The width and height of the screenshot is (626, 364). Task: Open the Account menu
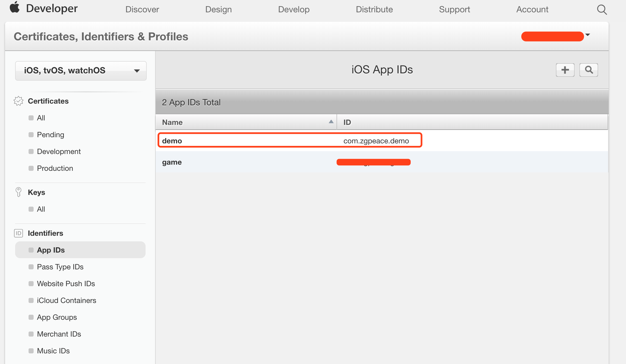coord(532,10)
